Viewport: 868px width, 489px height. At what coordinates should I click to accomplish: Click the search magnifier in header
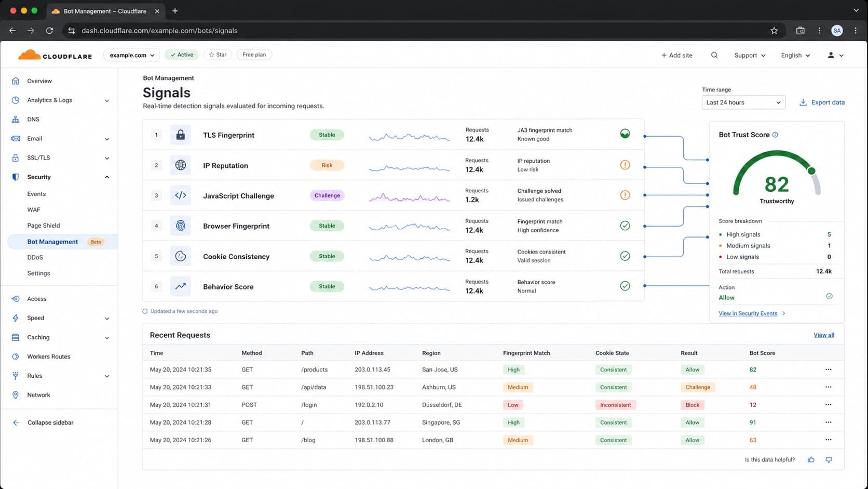pos(714,55)
